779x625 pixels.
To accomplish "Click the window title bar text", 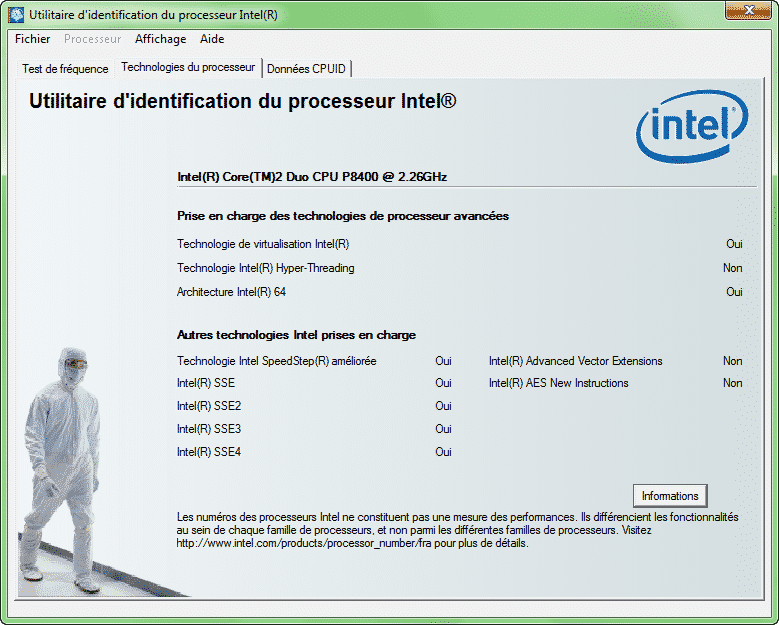I will [153, 15].
